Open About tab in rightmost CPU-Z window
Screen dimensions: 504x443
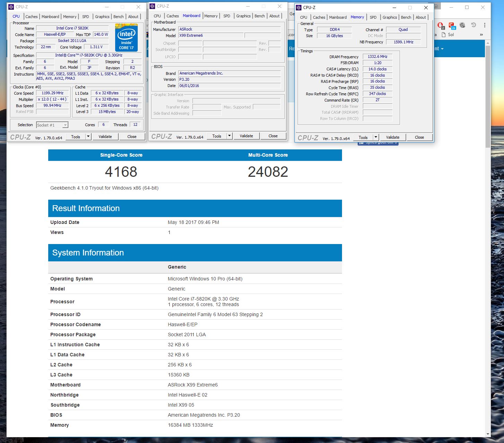421,17
